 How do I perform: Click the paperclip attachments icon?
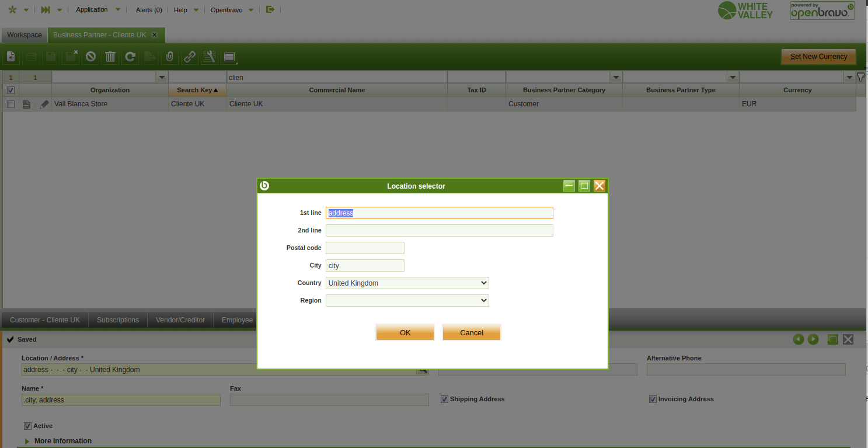coord(169,57)
